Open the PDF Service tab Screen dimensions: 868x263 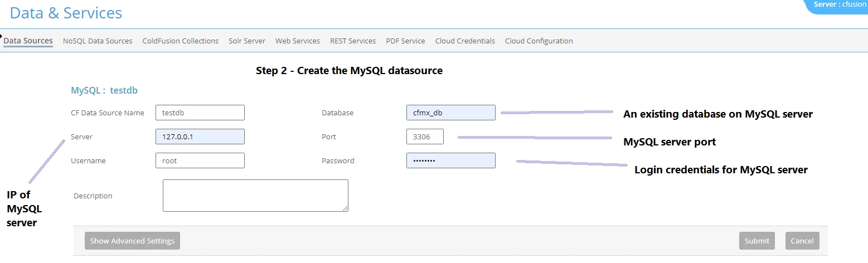[405, 41]
